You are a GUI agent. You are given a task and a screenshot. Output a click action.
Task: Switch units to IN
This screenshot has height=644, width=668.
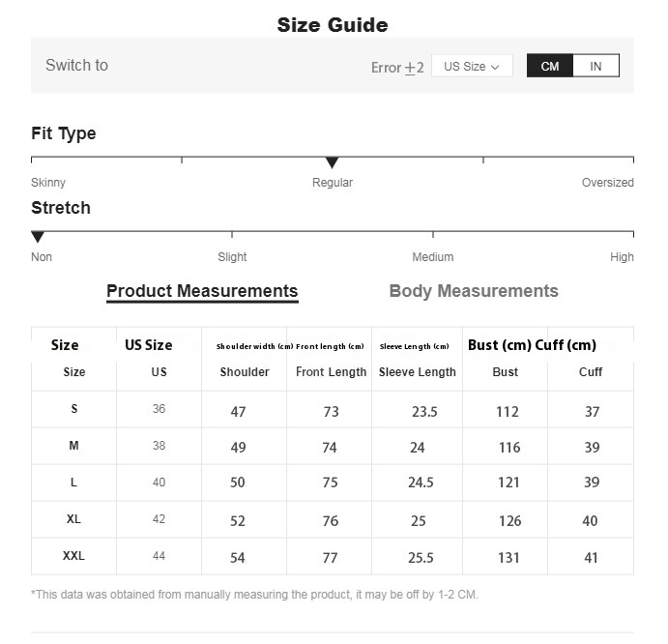(595, 66)
